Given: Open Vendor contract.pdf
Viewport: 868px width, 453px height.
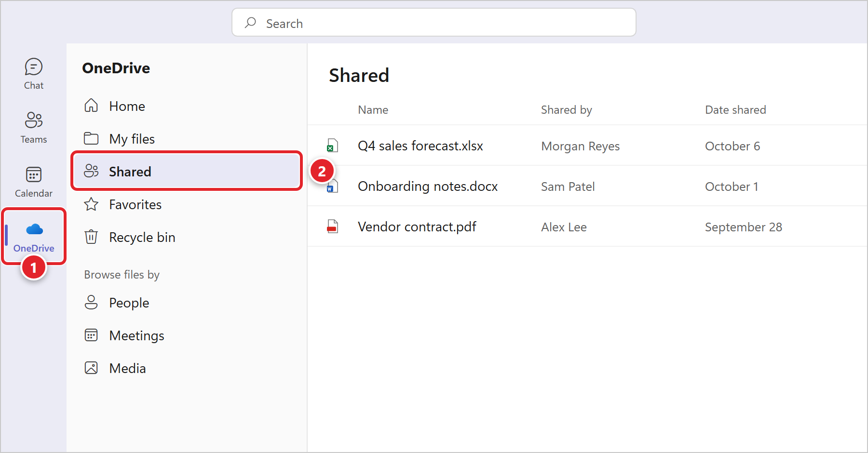Looking at the screenshot, I should [417, 226].
